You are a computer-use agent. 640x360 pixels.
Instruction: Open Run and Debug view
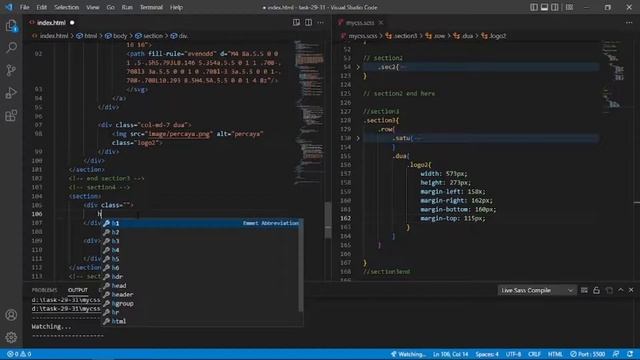pos(11,93)
